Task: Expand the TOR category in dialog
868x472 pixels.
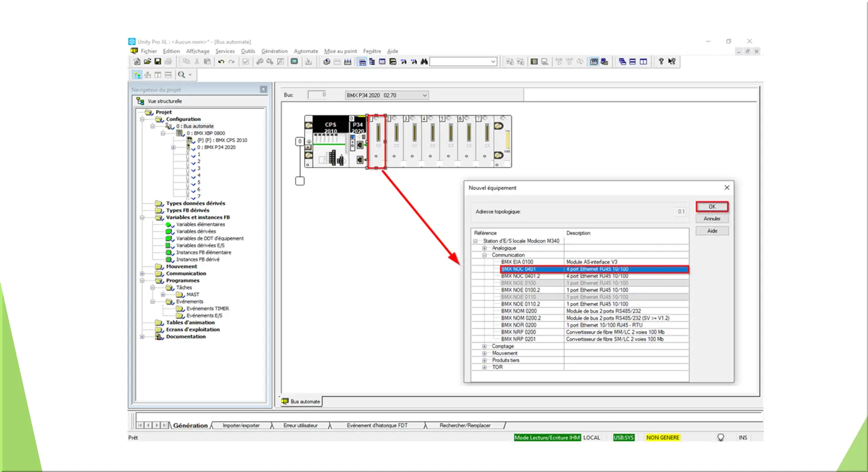Action: 485,367
